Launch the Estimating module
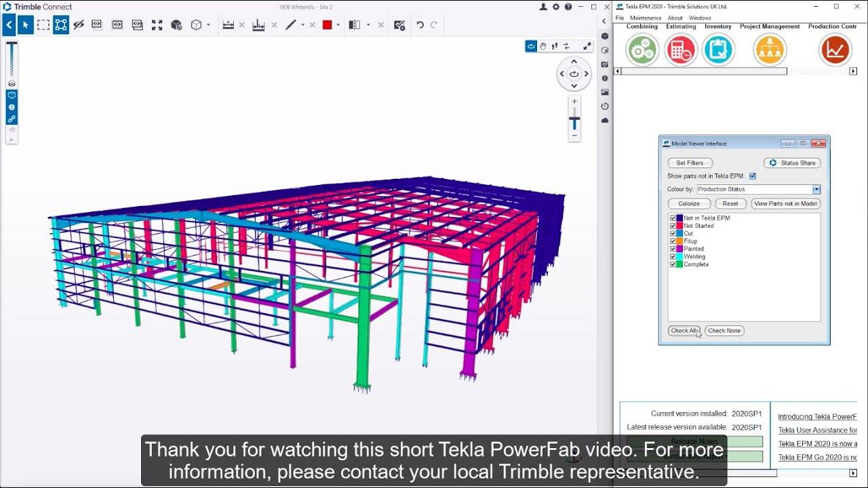This screenshot has width=868, height=488. pos(680,49)
